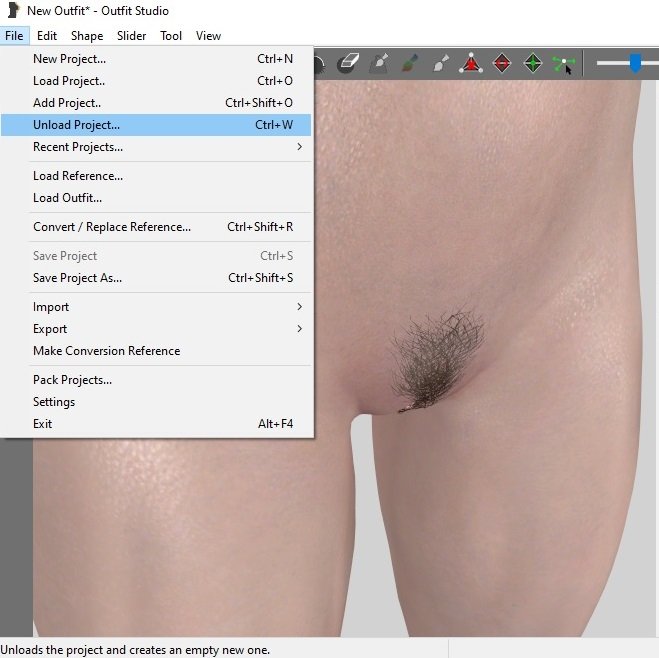Viewport: 659px width, 658px height.
Task: Choose Load Reference from the menu
Action: (x=78, y=176)
